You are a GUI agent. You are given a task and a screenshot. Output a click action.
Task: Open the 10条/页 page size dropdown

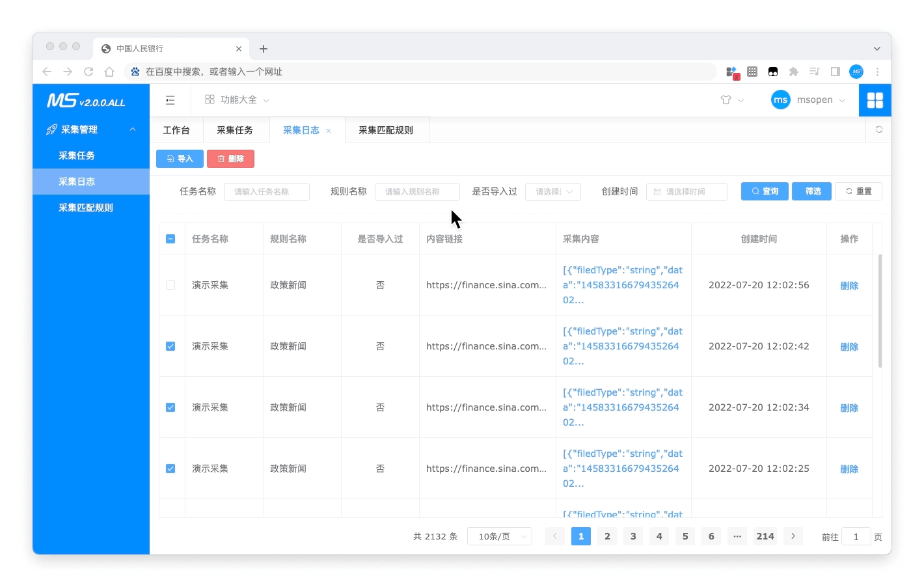pos(499,536)
